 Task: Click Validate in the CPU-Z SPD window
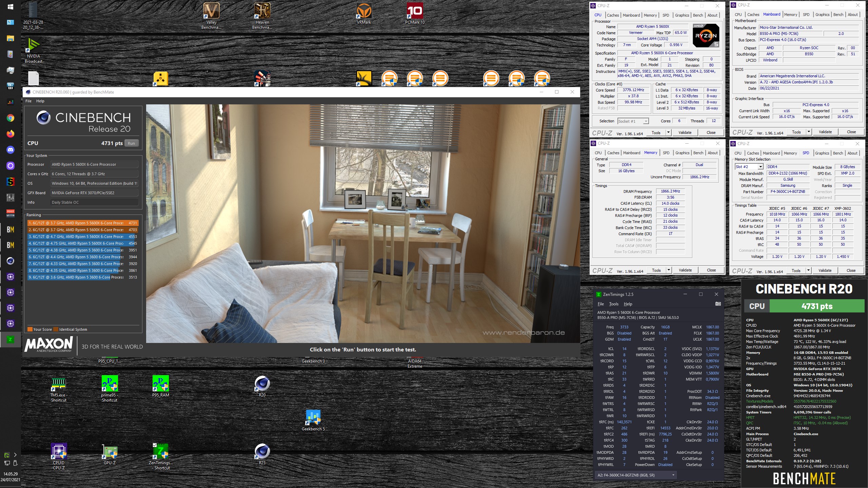point(825,270)
